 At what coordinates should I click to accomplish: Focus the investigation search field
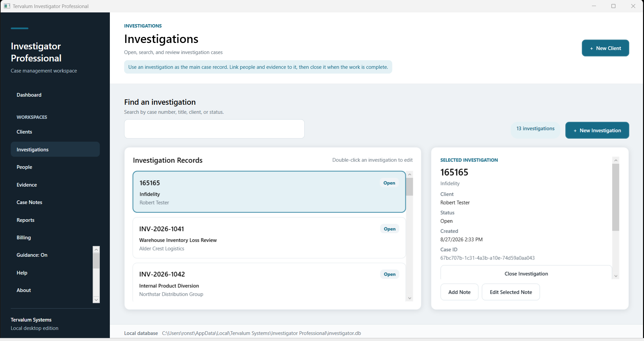coord(214,129)
